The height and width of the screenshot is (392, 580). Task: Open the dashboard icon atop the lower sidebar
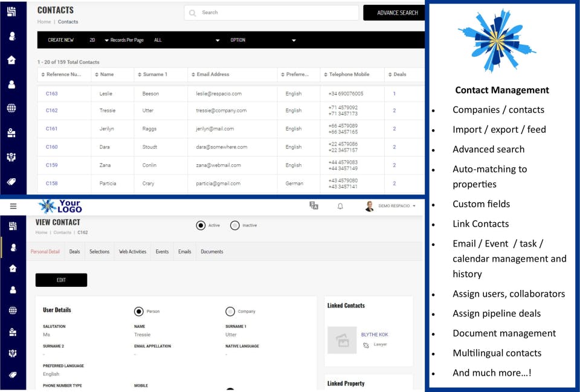point(13,226)
